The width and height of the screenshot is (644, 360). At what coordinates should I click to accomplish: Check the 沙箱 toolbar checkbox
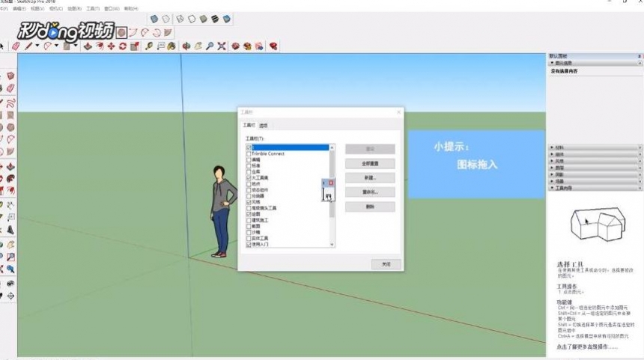pyautogui.click(x=249, y=232)
